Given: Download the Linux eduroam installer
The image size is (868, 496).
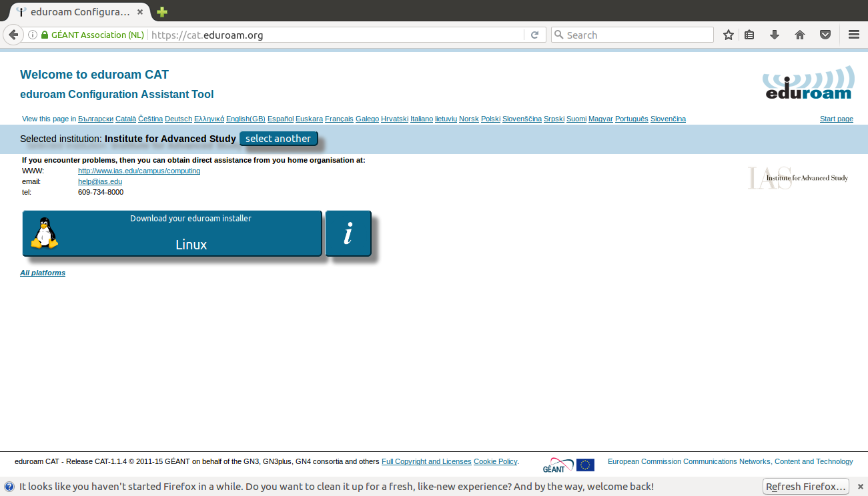Looking at the screenshot, I should coord(172,233).
